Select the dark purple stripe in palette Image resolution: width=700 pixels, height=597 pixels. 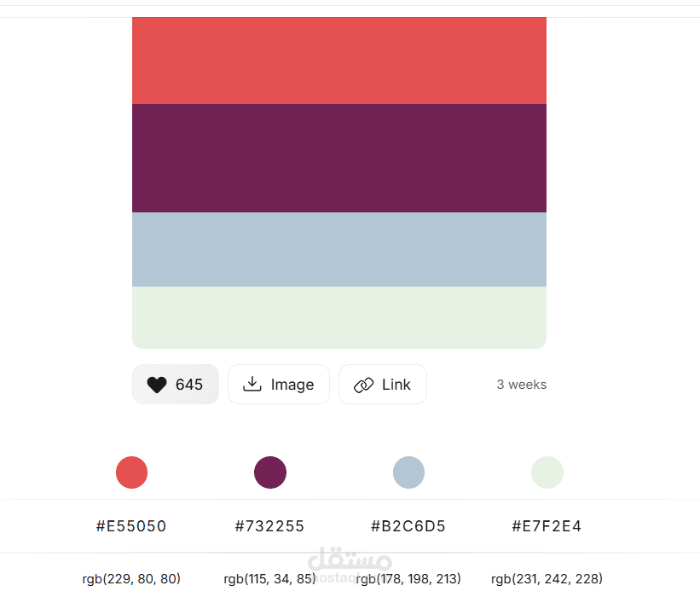pyautogui.click(x=339, y=159)
